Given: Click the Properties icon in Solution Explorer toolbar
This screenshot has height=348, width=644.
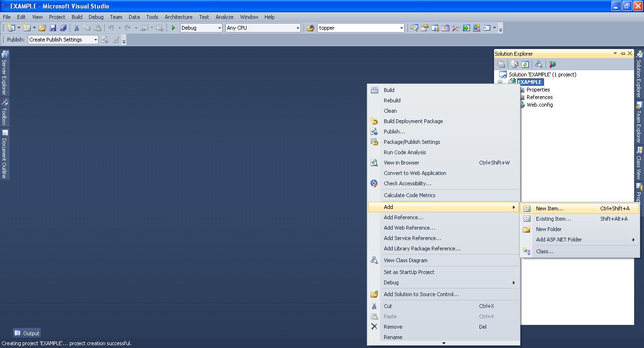Looking at the screenshot, I should click(x=501, y=64).
